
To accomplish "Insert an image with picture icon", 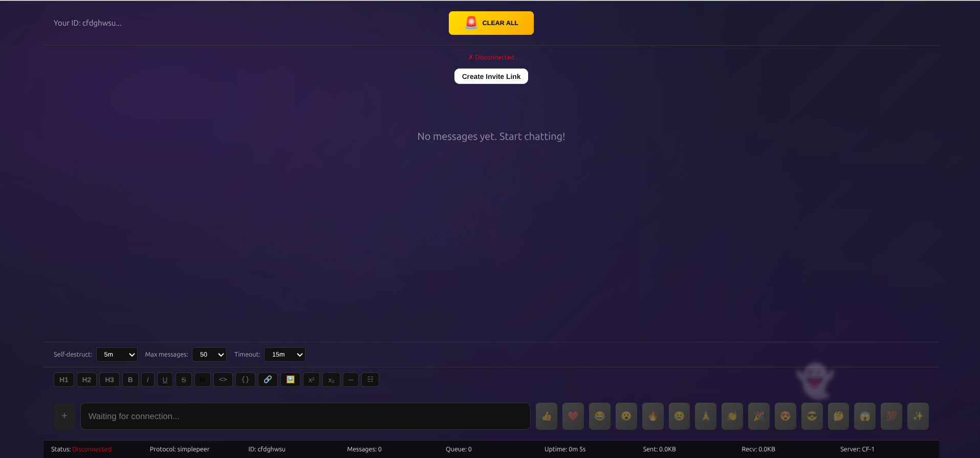I will [290, 380].
